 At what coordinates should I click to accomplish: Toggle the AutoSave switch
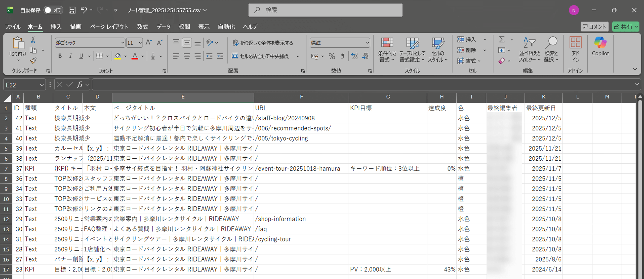click(x=53, y=10)
